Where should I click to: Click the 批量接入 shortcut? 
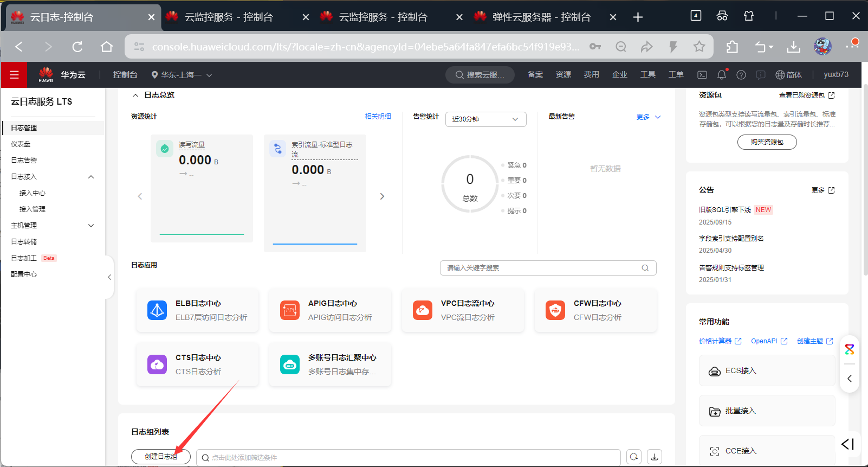tap(767, 411)
